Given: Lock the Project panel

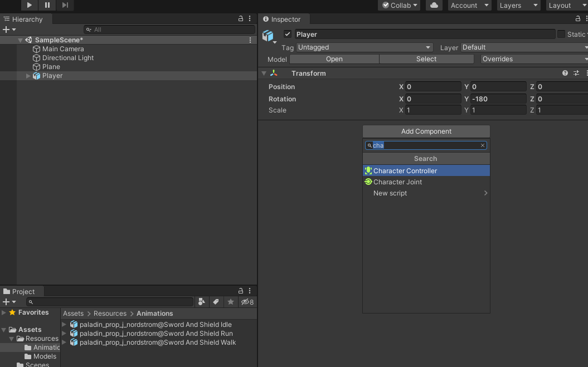Looking at the screenshot, I should [241, 291].
